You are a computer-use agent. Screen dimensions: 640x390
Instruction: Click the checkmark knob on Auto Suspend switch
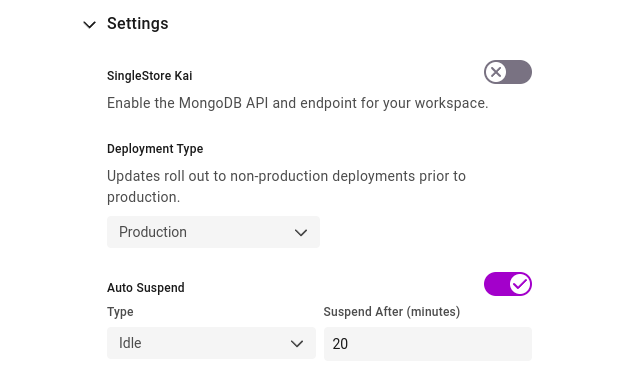pyautogui.click(x=520, y=284)
